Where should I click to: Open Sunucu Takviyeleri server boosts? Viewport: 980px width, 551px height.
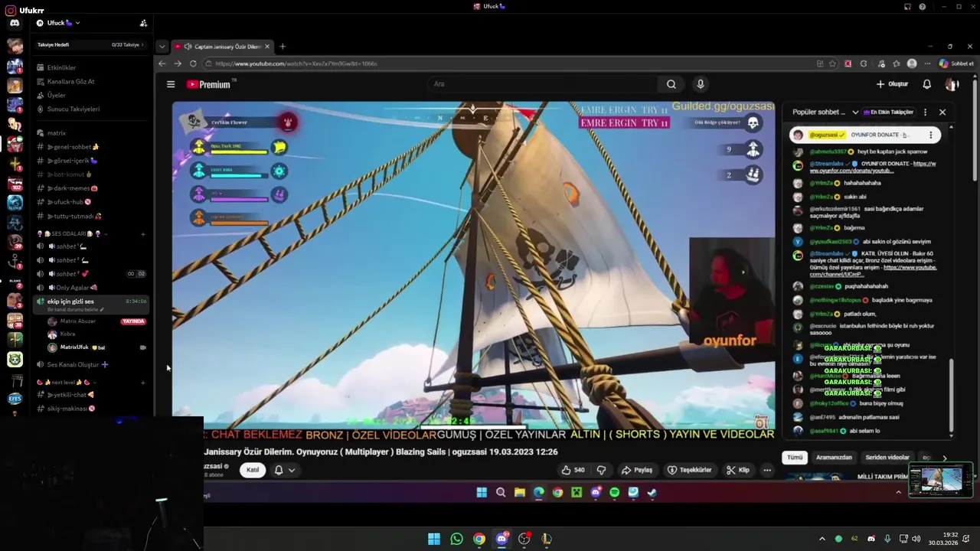pyautogui.click(x=73, y=109)
